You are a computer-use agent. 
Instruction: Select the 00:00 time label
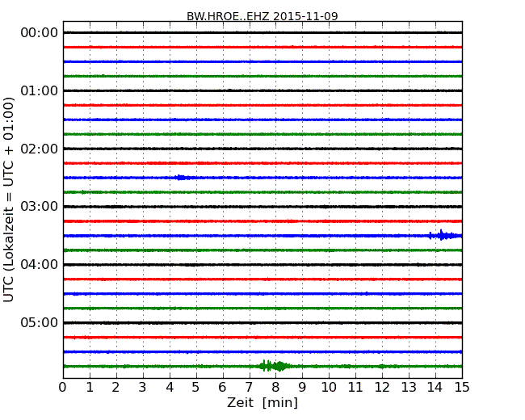click(x=40, y=33)
